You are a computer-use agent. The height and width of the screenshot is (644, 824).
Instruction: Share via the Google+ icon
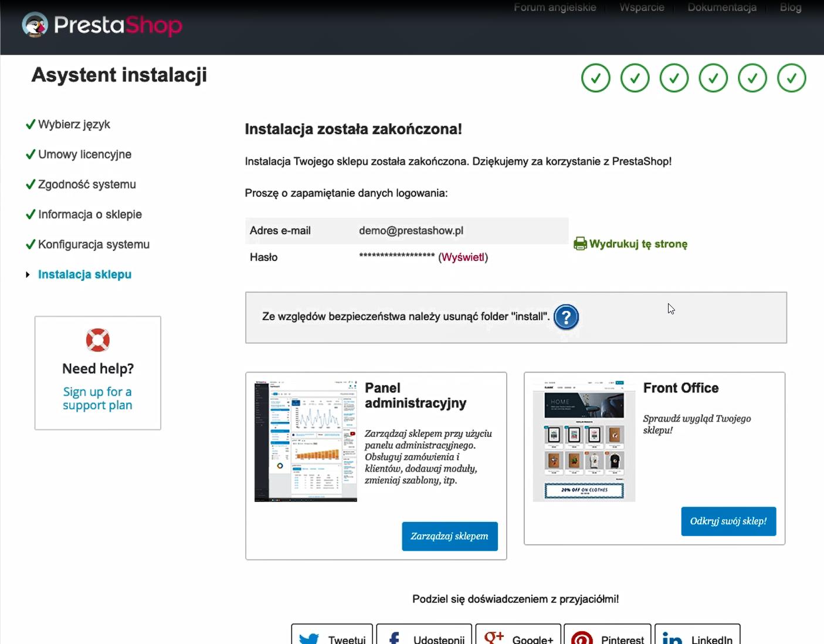click(494, 638)
